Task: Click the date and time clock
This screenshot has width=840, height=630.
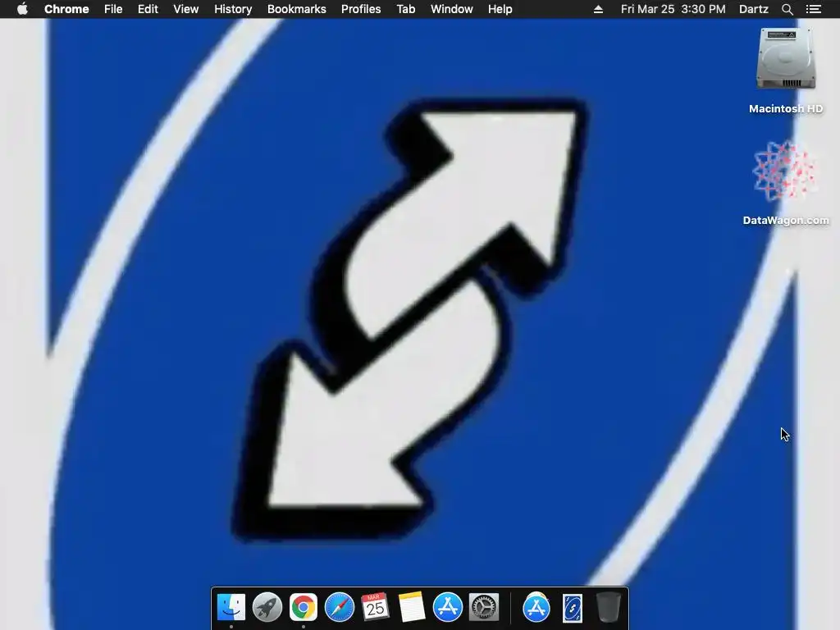Action: click(673, 9)
